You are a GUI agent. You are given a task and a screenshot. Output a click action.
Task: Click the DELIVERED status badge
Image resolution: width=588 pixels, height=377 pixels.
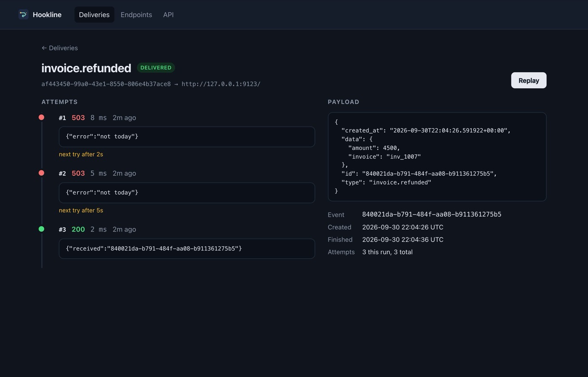[156, 68]
